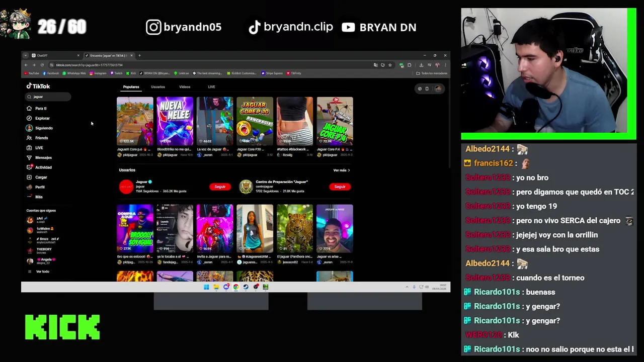Screen dimensions: 644x362
Task: Expand users with Ver más
Action: (x=341, y=170)
